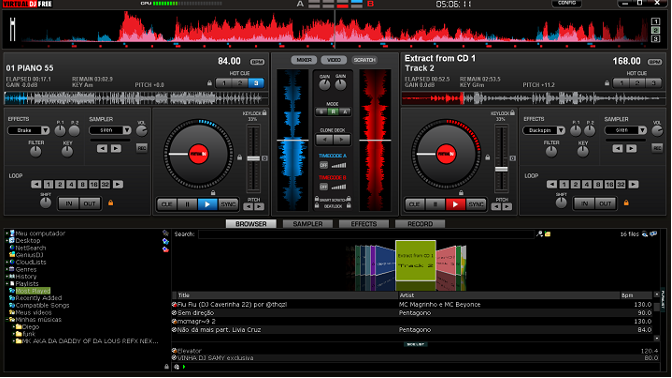The width and height of the screenshot is (672, 378).
Task: Click the search input field
Action: pyautogui.click(x=366, y=234)
